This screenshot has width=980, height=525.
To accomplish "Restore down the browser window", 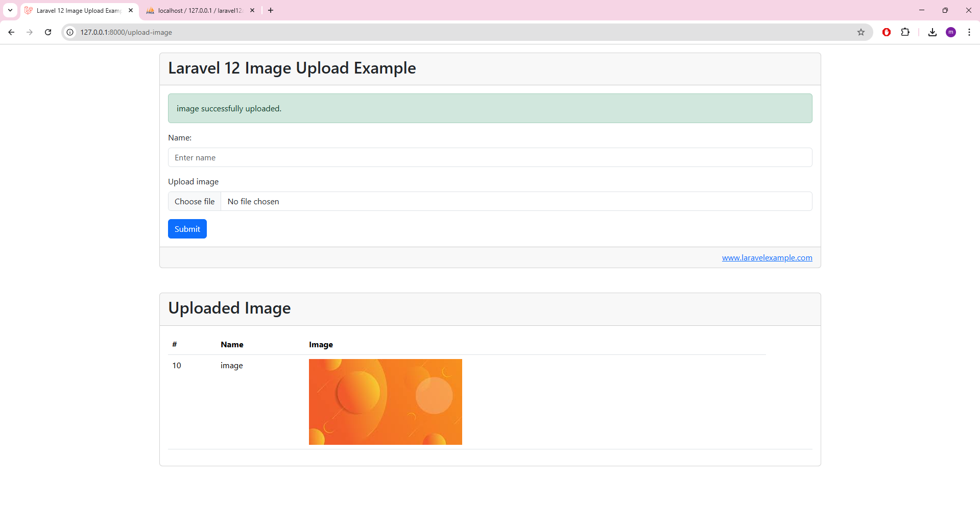I will tap(945, 10).
